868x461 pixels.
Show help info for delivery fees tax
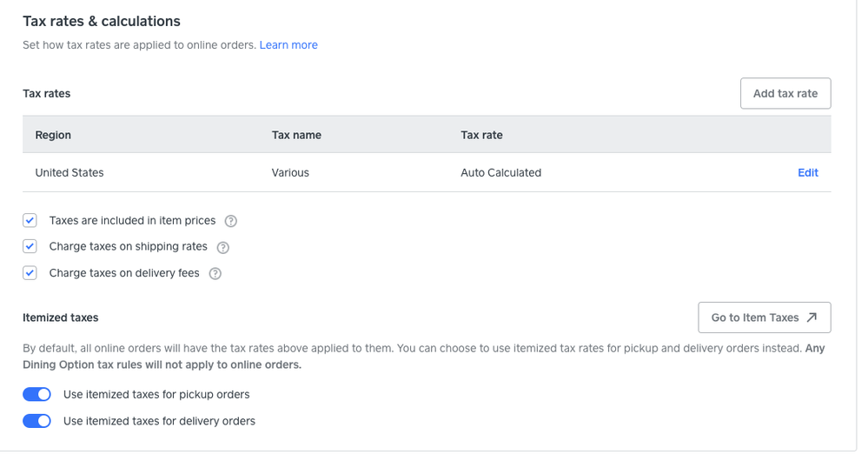215,273
